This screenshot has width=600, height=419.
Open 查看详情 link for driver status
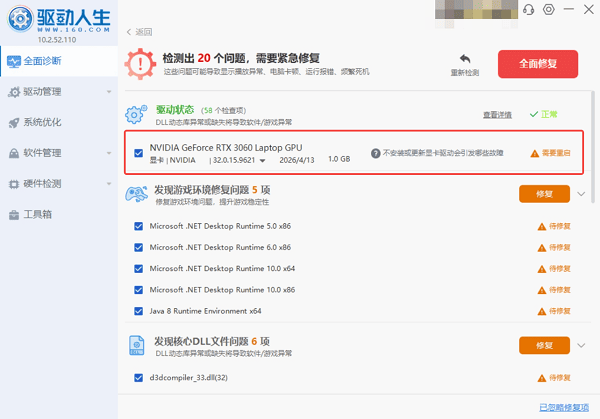click(497, 115)
